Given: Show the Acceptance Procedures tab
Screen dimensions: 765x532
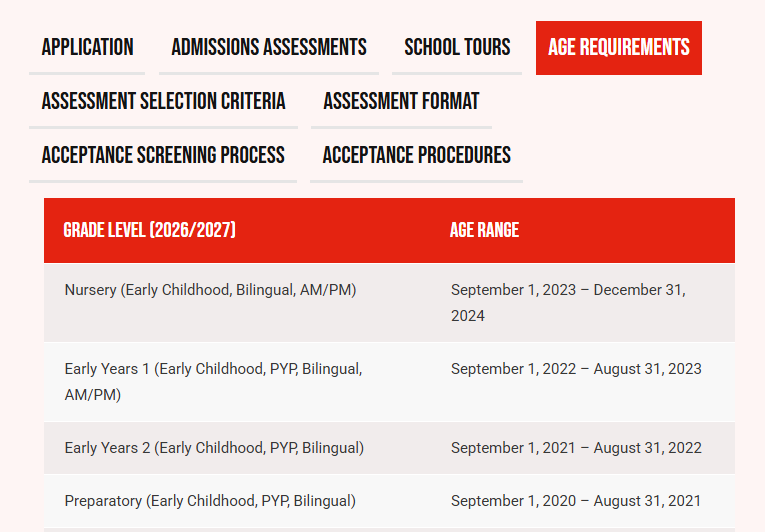Looking at the screenshot, I should pos(416,155).
